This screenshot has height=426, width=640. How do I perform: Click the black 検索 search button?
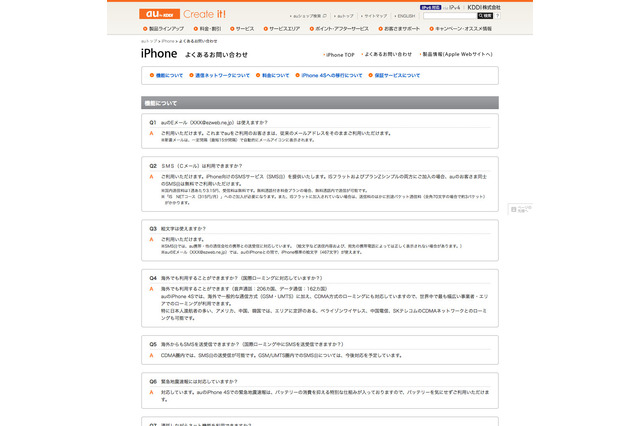pyautogui.click(x=485, y=16)
